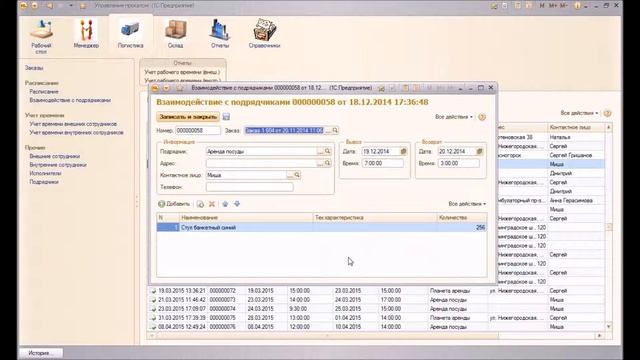Open the Рабочий стол section
Image resolution: width=640 pixels, height=360 pixels.
point(41,36)
